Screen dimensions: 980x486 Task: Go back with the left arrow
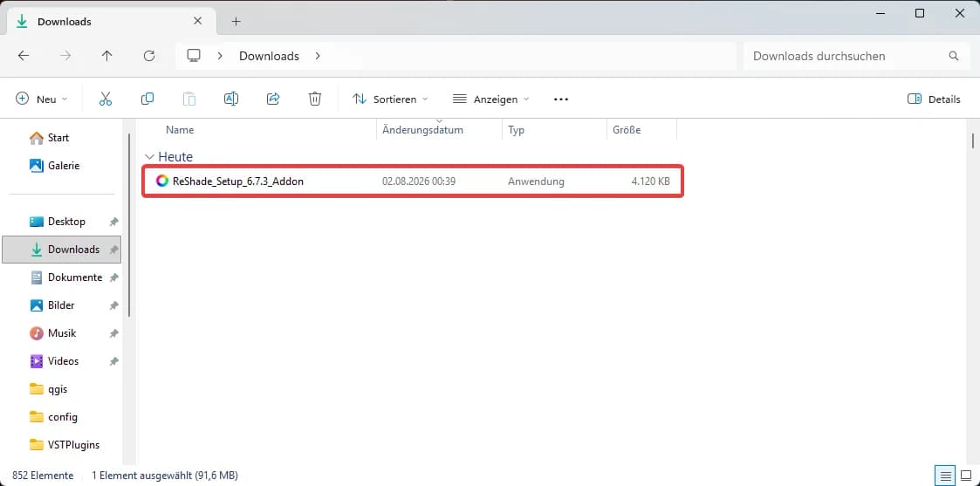[23, 56]
